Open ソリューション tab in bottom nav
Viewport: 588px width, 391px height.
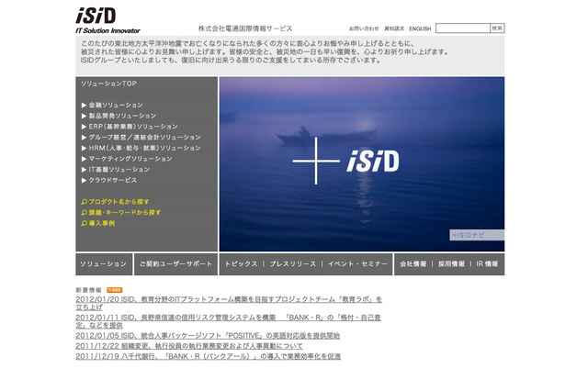104,264
